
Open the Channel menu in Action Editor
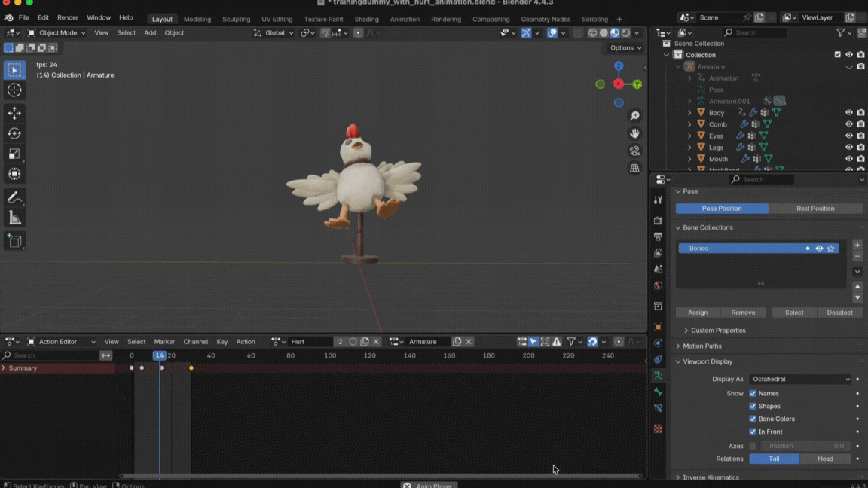pyautogui.click(x=195, y=342)
